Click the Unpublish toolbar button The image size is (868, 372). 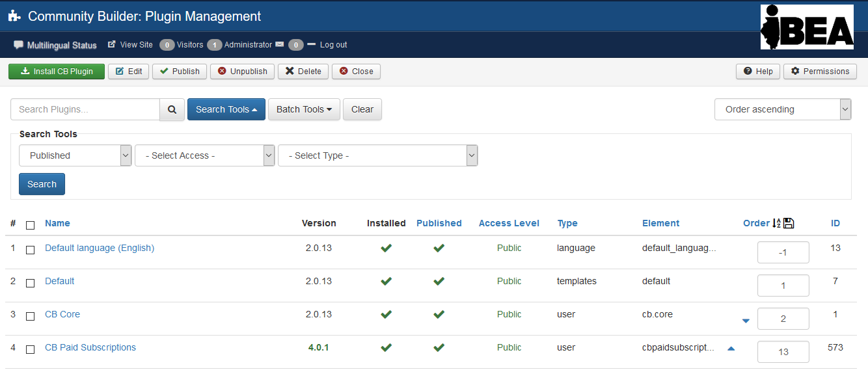pyautogui.click(x=243, y=72)
